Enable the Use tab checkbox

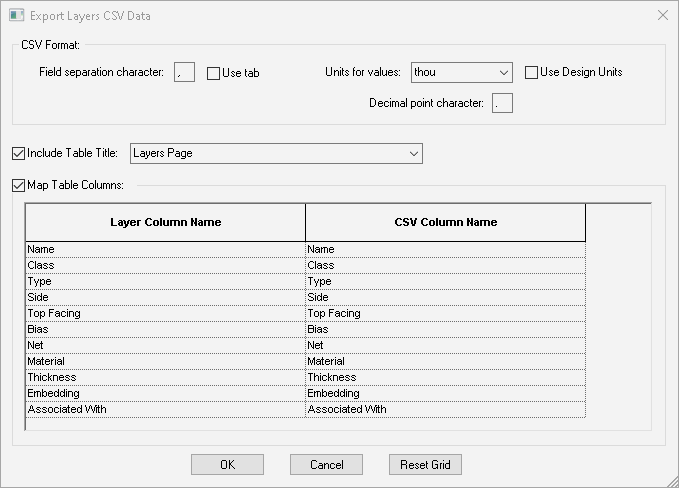tap(214, 73)
